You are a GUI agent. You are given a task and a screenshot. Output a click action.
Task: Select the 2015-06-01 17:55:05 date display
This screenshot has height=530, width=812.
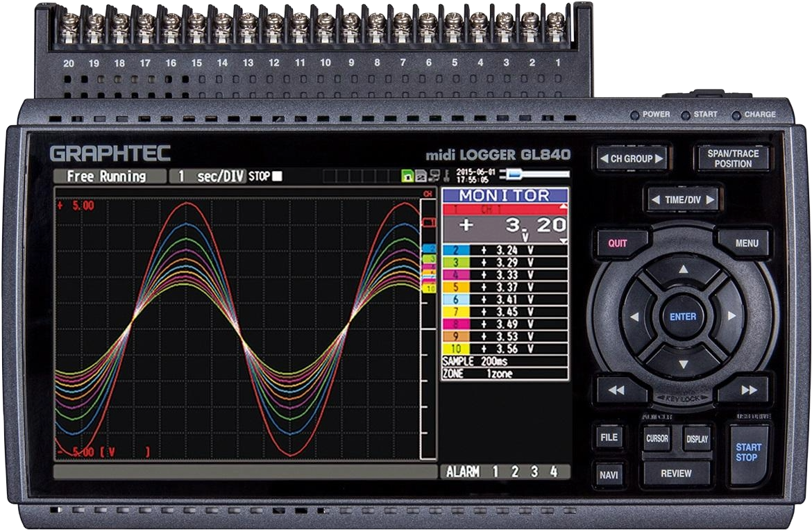[x=475, y=176]
